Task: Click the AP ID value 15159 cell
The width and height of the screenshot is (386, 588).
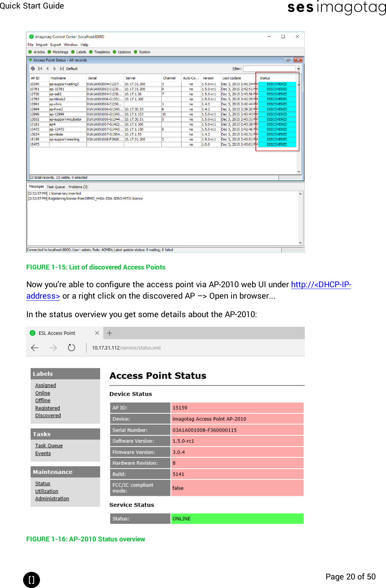Action: (x=237, y=408)
